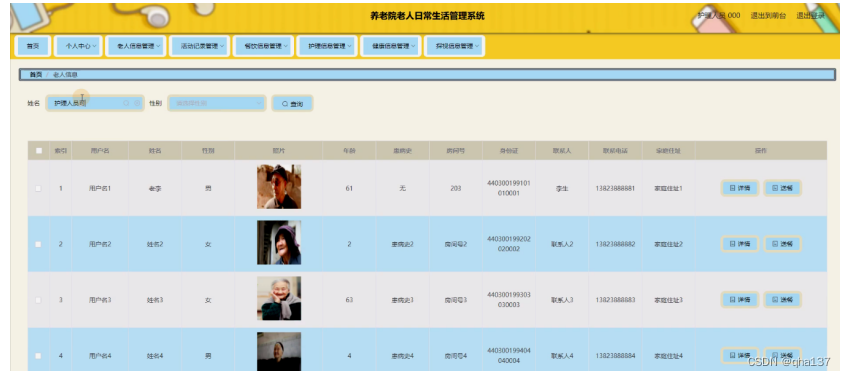The height and width of the screenshot is (377, 846).
Task: Select the address cell 家庭住址2
Action: pyautogui.click(x=668, y=244)
